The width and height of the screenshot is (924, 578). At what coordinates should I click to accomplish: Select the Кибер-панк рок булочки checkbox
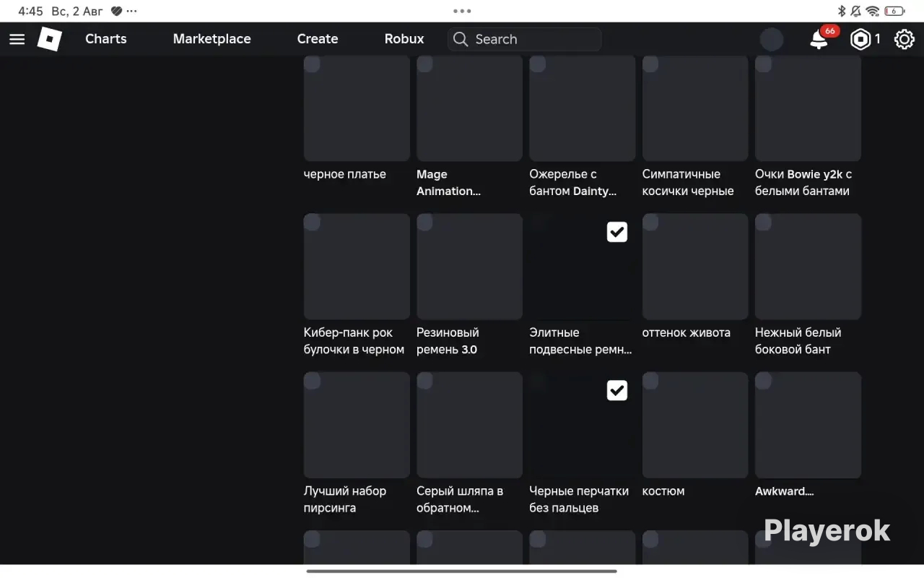coord(312,222)
